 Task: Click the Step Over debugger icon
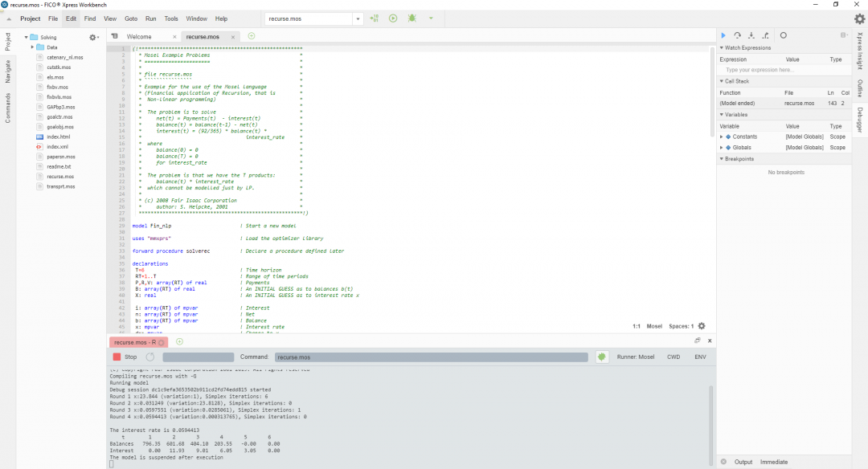(x=737, y=35)
